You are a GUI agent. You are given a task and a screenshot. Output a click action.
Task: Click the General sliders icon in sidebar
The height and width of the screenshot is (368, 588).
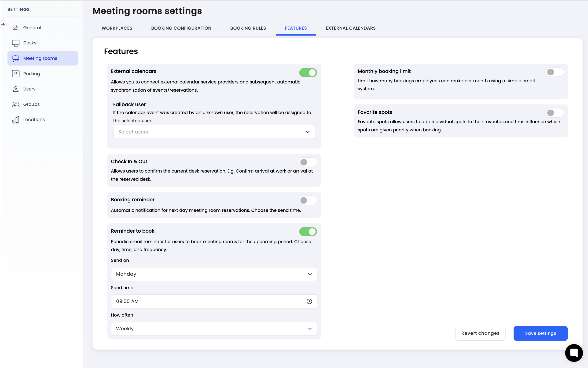(16, 28)
